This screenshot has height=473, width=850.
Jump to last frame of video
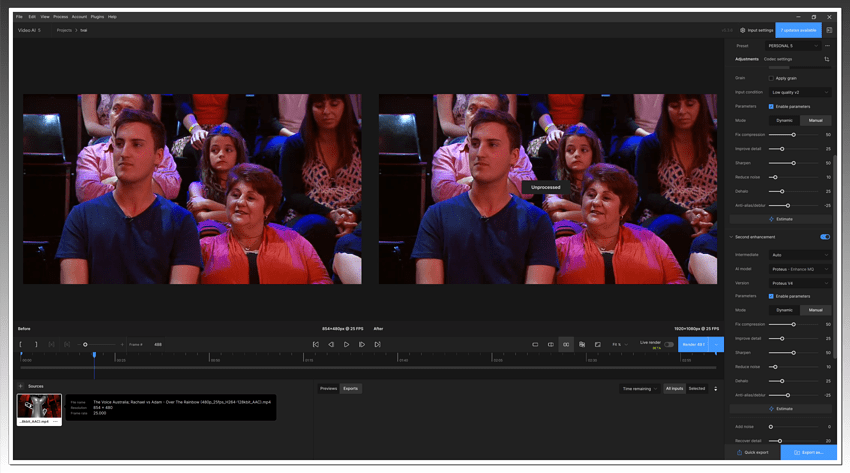[x=377, y=345]
